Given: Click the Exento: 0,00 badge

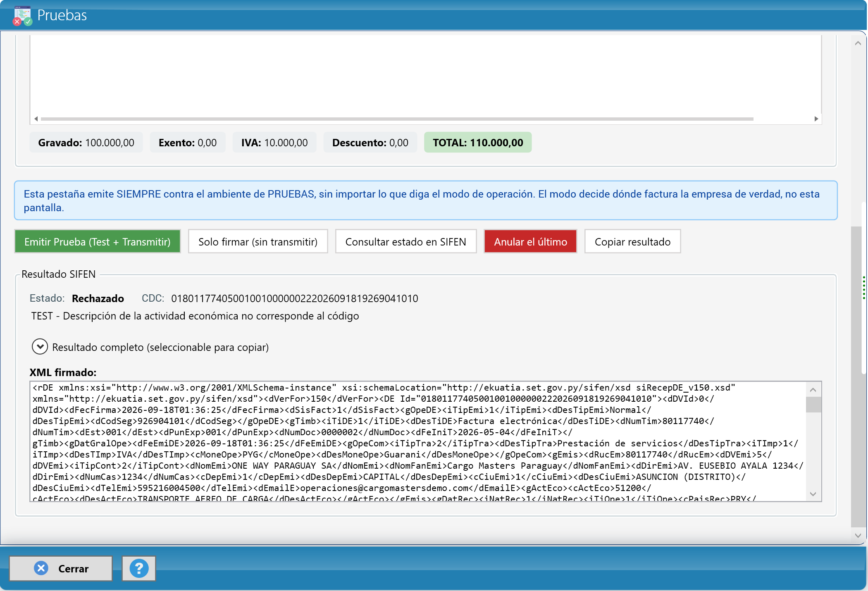Looking at the screenshot, I should 188,143.
